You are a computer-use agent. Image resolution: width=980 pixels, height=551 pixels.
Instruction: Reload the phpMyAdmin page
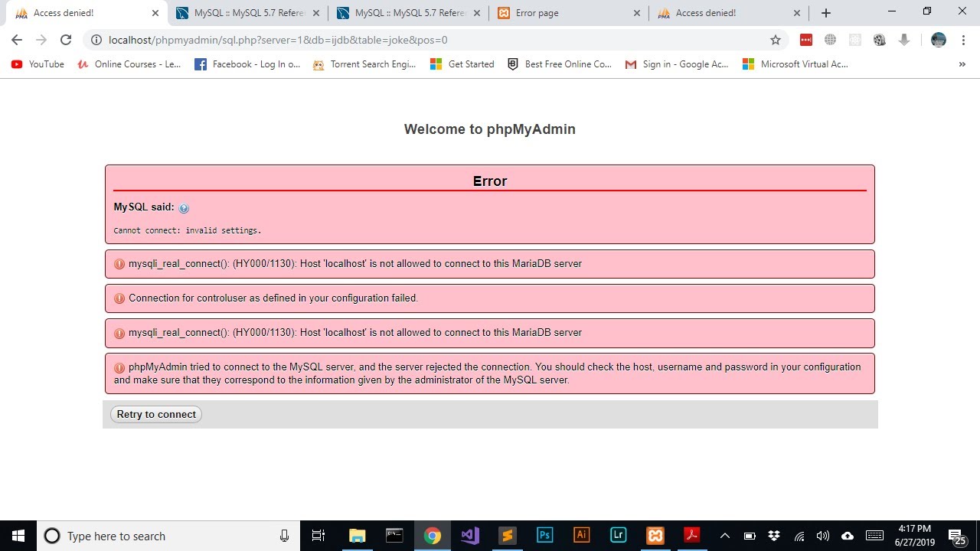pyautogui.click(x=66, y=40)
